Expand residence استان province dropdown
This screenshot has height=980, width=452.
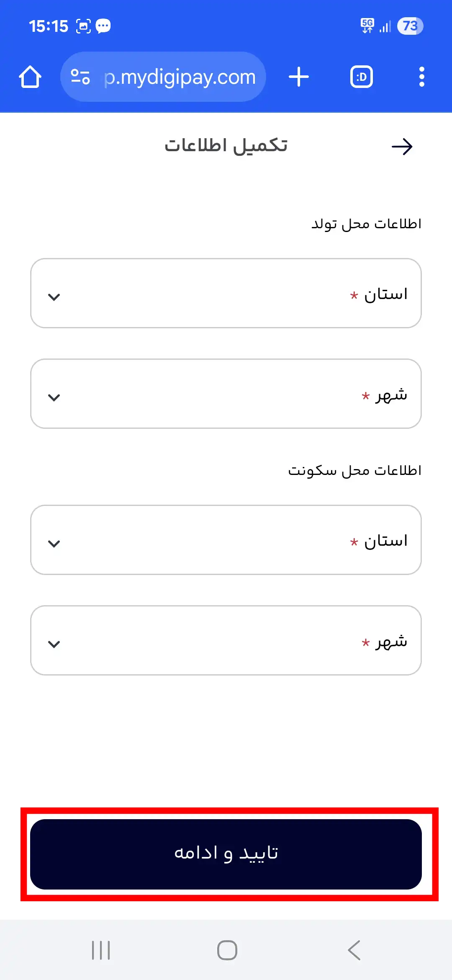point(226,540)
